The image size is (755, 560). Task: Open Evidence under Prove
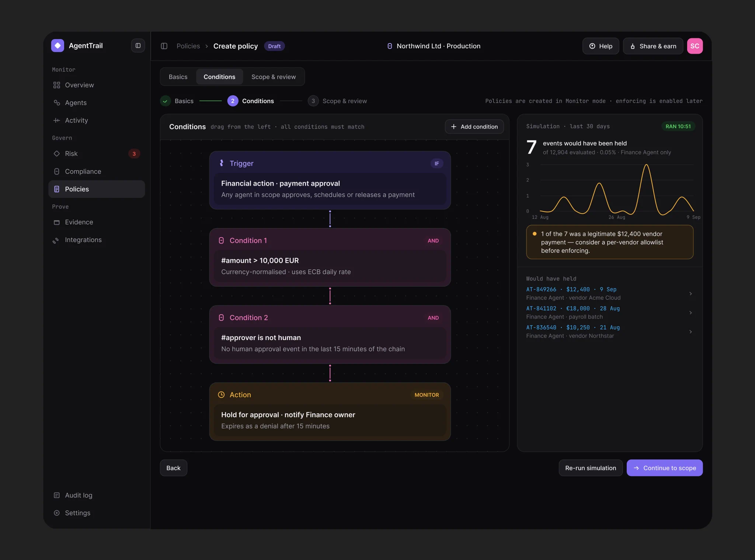(97, 222)
